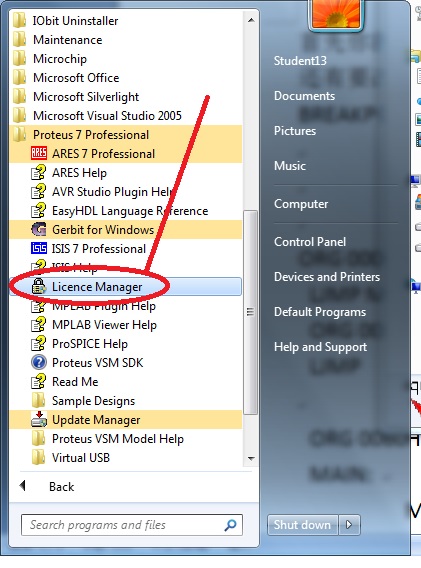The image size is (421, 568).
Task: Click the programs list scrollbar thumb
Action: 251,312
